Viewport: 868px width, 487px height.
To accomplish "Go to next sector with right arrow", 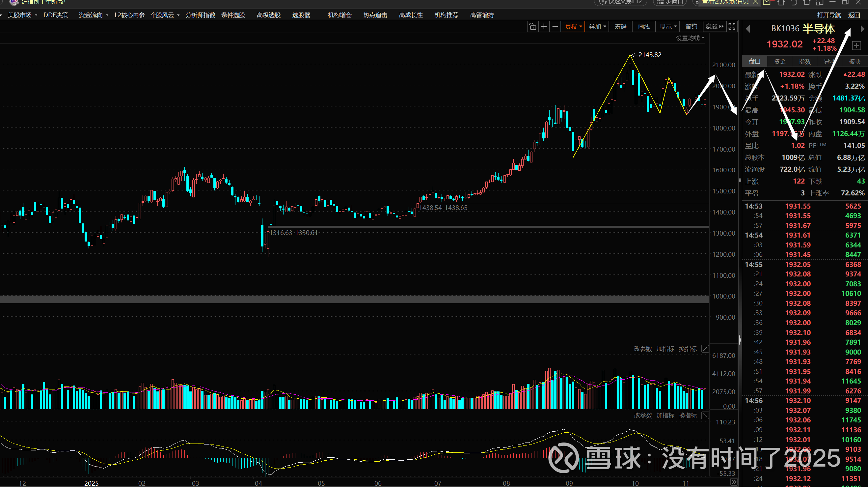I will click(x=862, y=29).
